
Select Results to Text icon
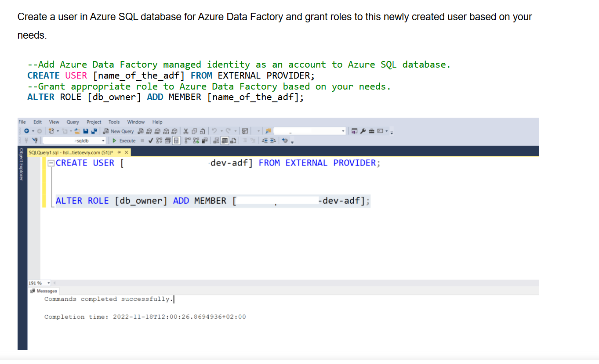coord(216,141)
